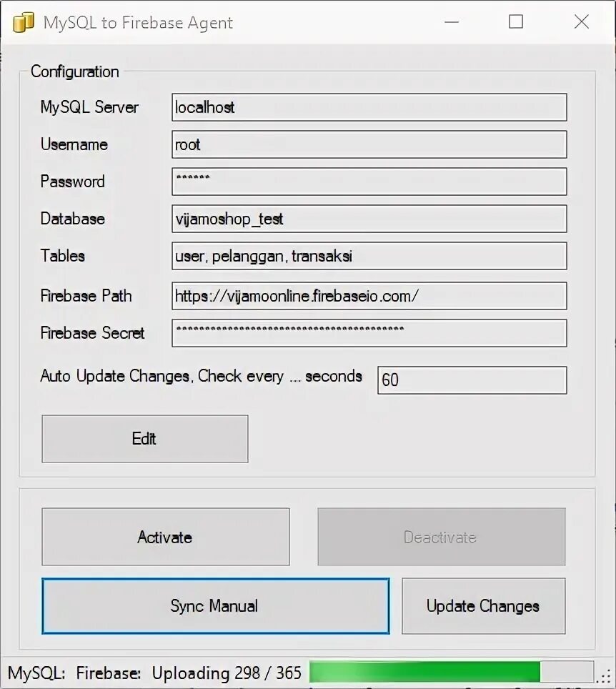
Task: Click the Tables field listing user, pelanggan, transaksi
Action: point(369,256)
